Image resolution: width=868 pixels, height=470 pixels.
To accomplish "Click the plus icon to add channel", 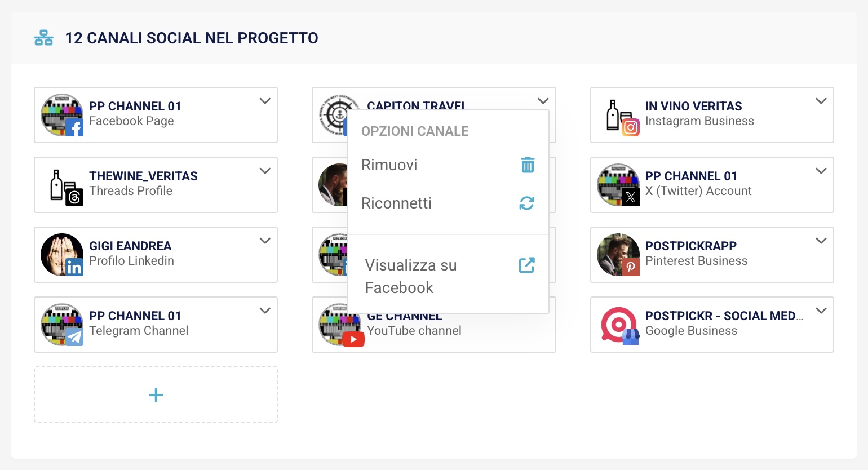I will coord(156,395).
